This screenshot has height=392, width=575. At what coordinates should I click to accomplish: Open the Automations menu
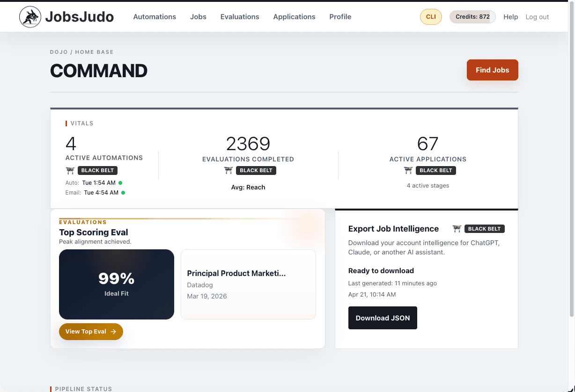[155, 17]
